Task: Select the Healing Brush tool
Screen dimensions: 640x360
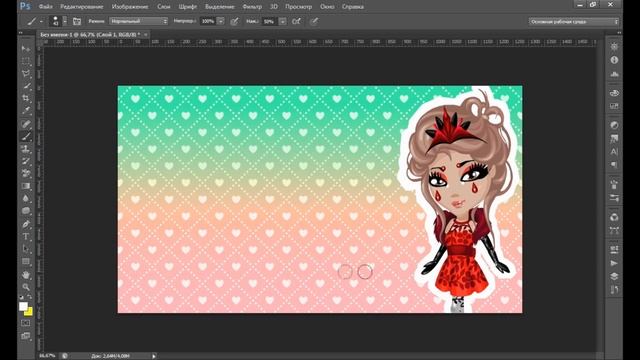Action: (x=26, y=124)
